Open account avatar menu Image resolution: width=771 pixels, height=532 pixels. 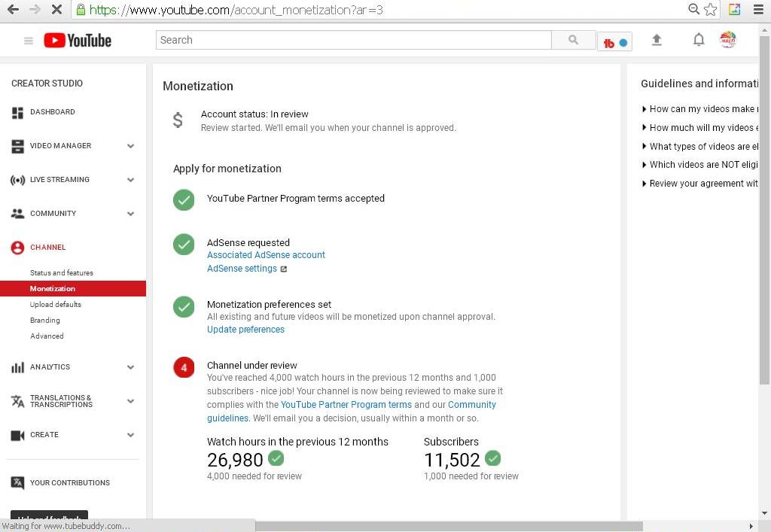click(728, 40)
